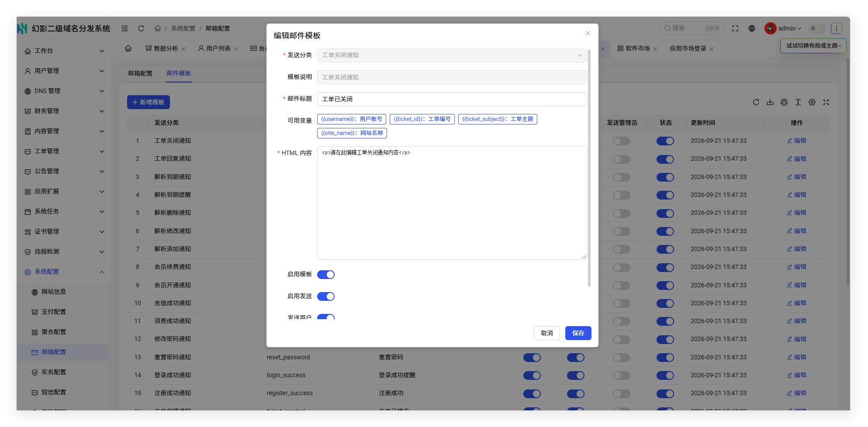Toggle the 启用模板 switch

pyautogui.click(x=326, y=275)
